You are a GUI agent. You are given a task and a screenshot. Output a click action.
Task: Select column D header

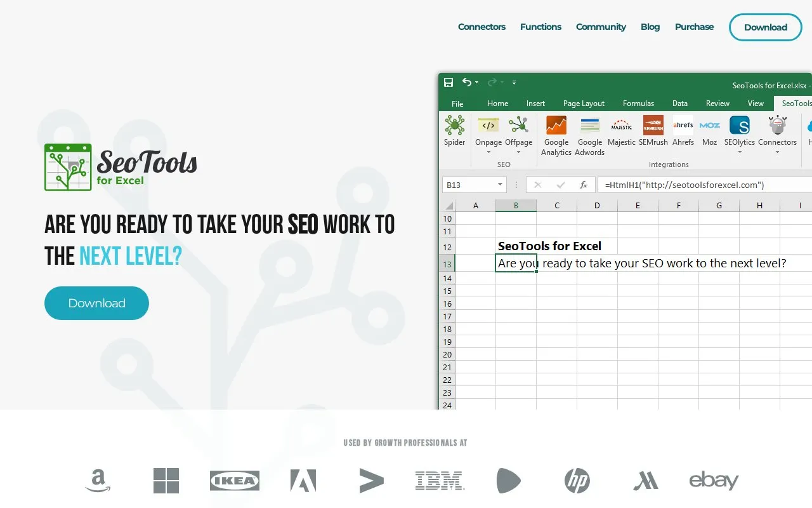click(x=597, y=205)
